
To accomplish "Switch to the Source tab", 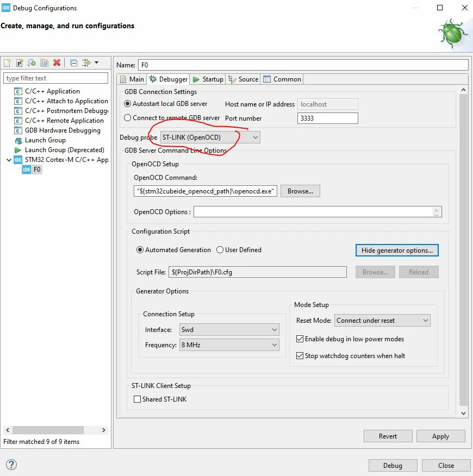I will 244,79.
